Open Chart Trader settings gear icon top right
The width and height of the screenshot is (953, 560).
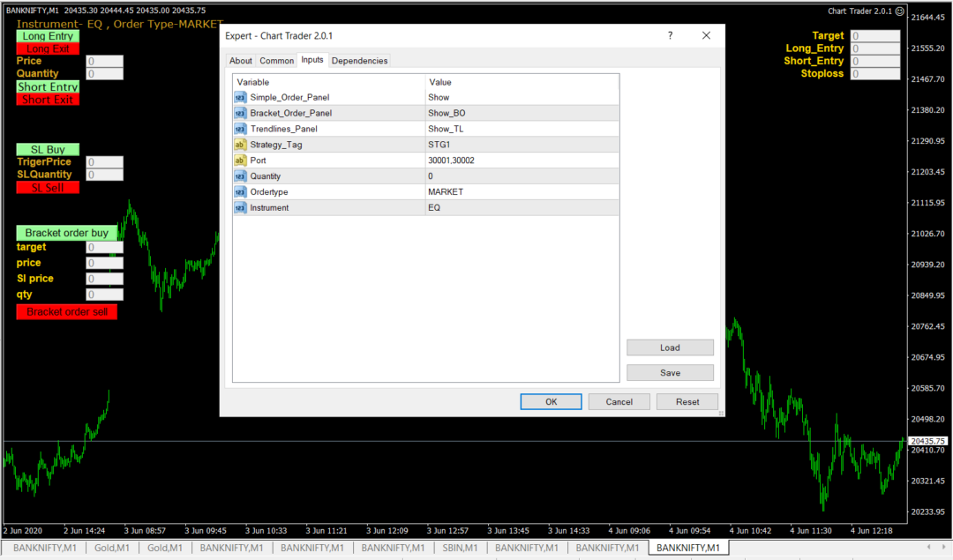pyautogui.click(x=900, y=11)
